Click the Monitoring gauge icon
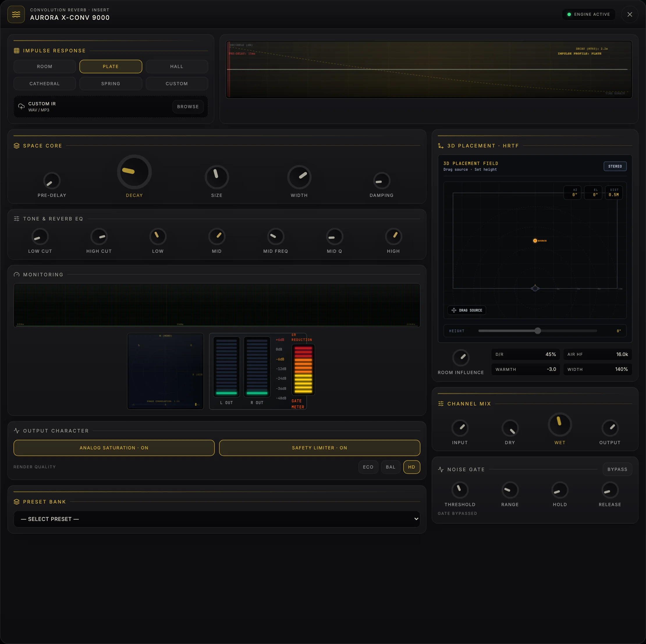 click(16, 274)
